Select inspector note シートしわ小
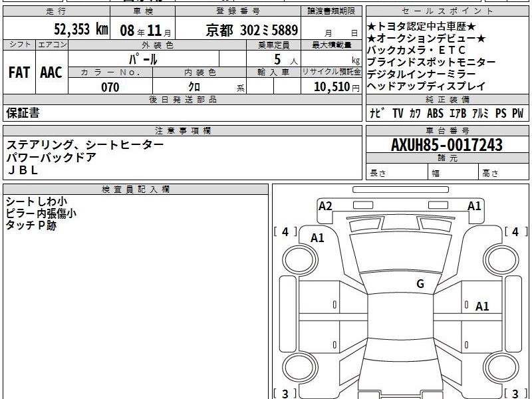This screenshot has height=399, width=532. coord(37,201)
